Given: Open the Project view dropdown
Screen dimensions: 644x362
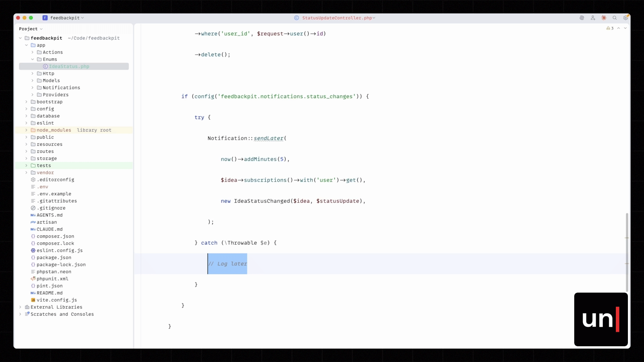Looking at the screenshot, I should [31, 29].
